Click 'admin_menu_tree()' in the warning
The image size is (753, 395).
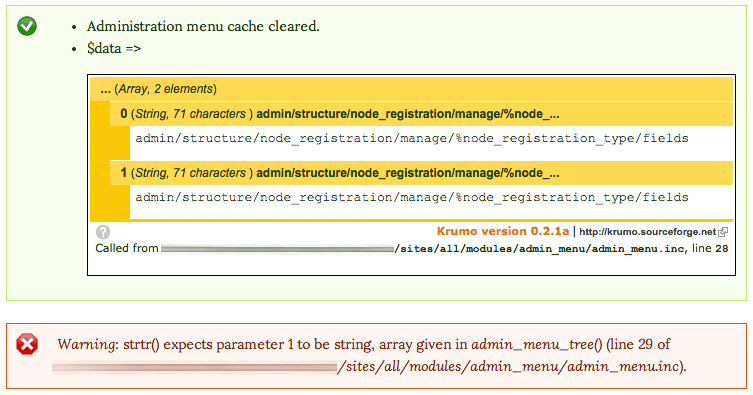point(536,345)
